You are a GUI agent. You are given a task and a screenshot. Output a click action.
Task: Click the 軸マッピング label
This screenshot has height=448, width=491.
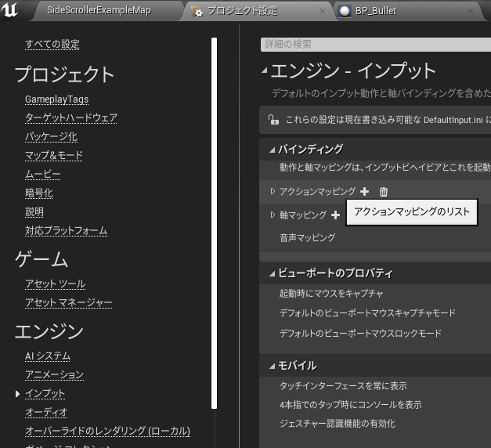click(x=303, y=215)
